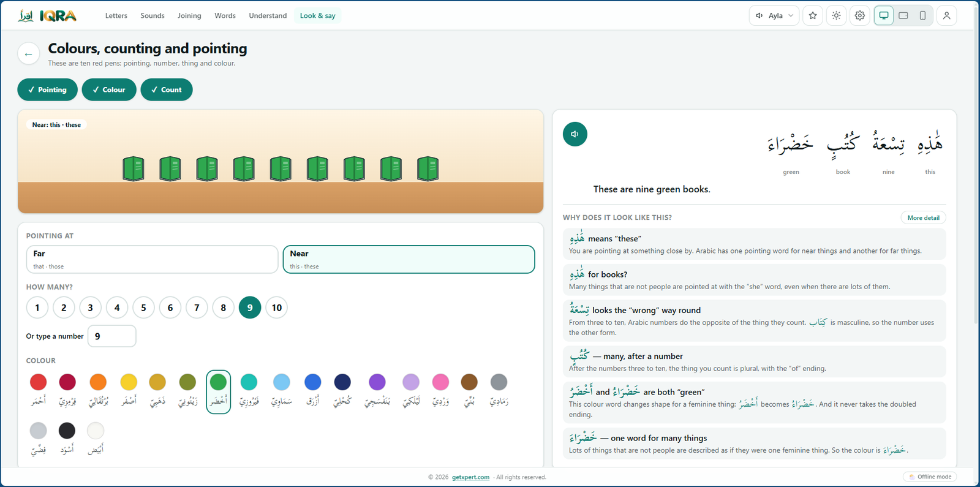Pick the purple colour swatch
Viewport: 980px width, 487px height.
(377, 382)
